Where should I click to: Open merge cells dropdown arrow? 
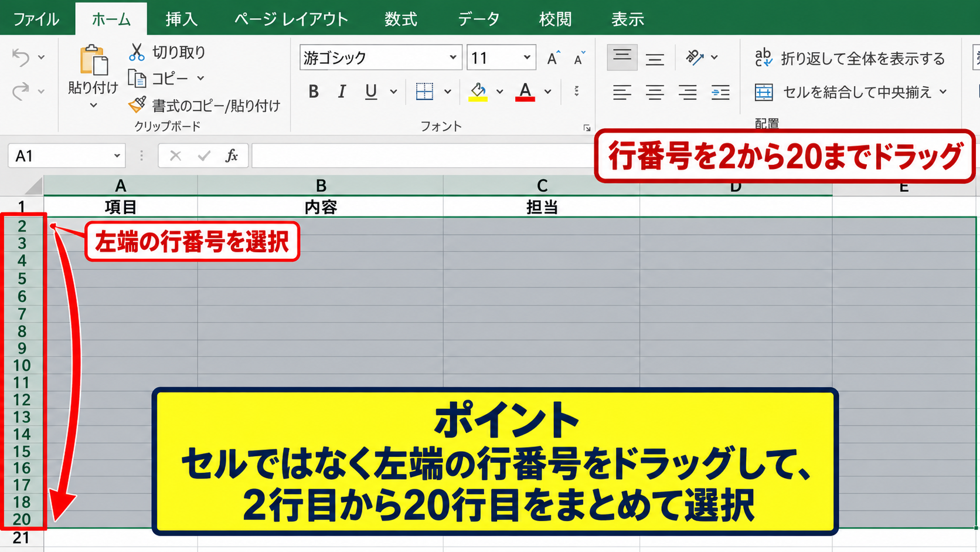point(943,92)
